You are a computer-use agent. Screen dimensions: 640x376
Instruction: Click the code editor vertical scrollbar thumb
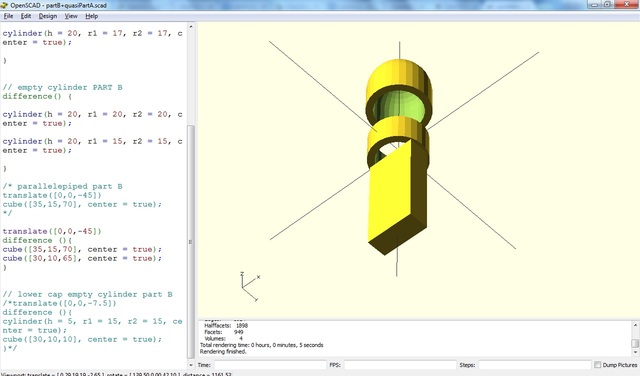pos(191,241)
